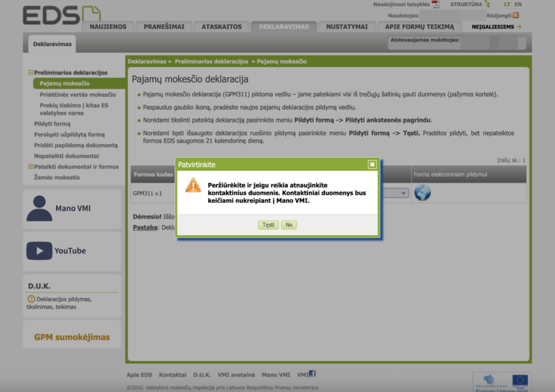555x392 pixels.
Task: Expand Pateikti dokumentai ir formos node
Action: point(31,167)
